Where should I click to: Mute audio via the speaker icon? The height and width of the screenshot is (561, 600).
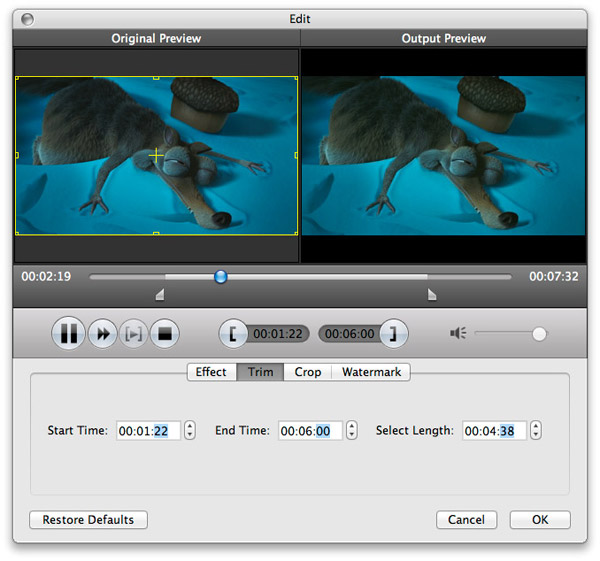[458, 333]
